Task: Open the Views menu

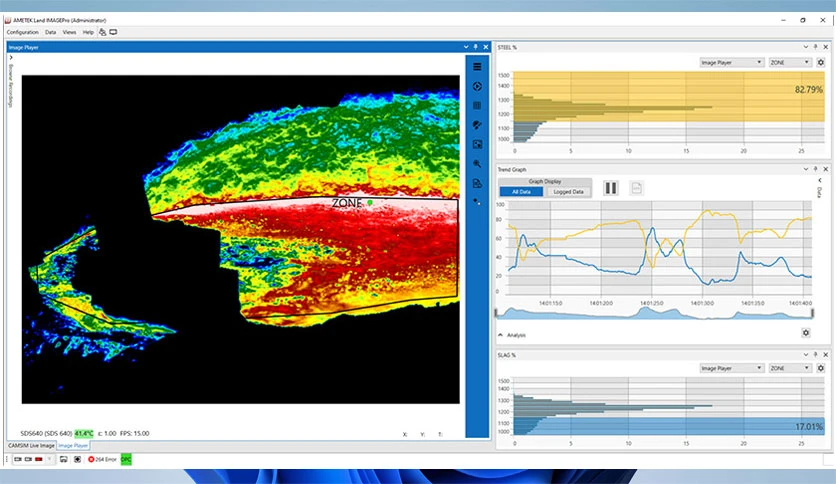Action: [x=69, y=32]
